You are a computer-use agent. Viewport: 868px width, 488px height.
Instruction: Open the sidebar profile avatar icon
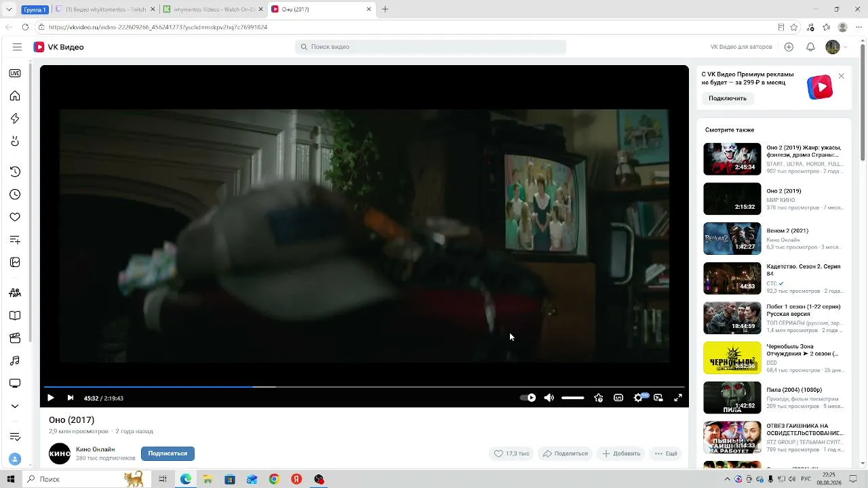pyautogui.click(x=15, y=460)
